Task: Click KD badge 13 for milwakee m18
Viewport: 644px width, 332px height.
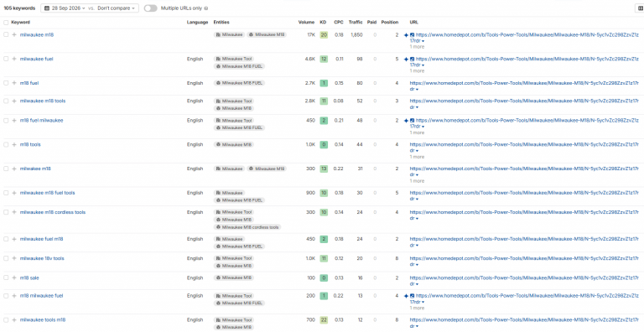Action: (324, 169)
